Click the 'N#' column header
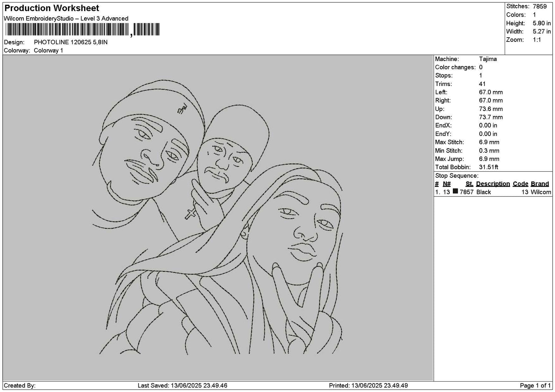Viewport: 555px width, 392px height. (447, 184)
